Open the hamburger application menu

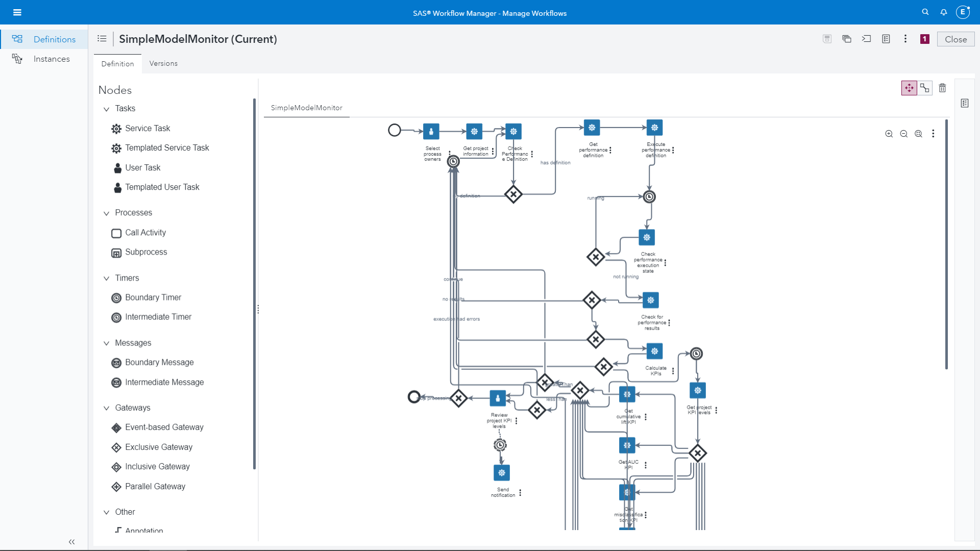[17, 12]
